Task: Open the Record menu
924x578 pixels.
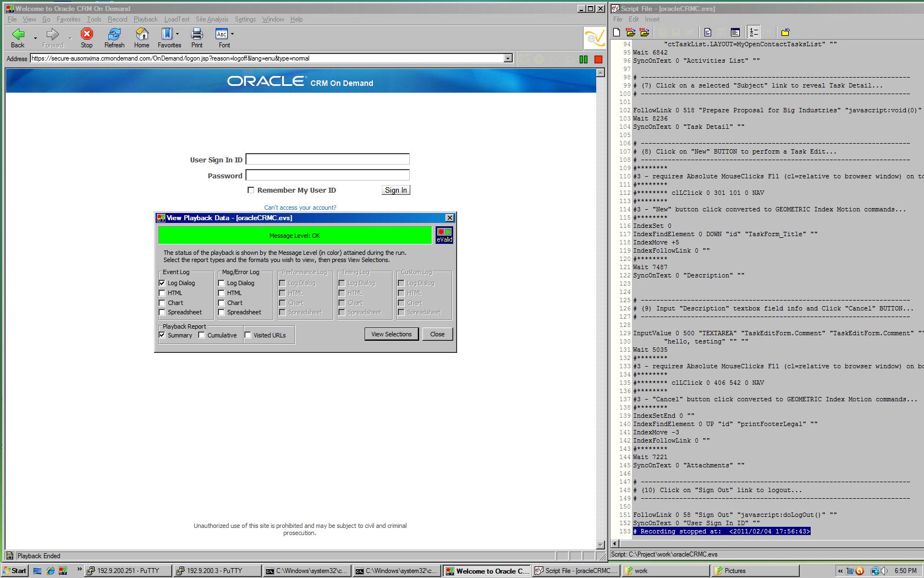Action: [x=117, y=19]
